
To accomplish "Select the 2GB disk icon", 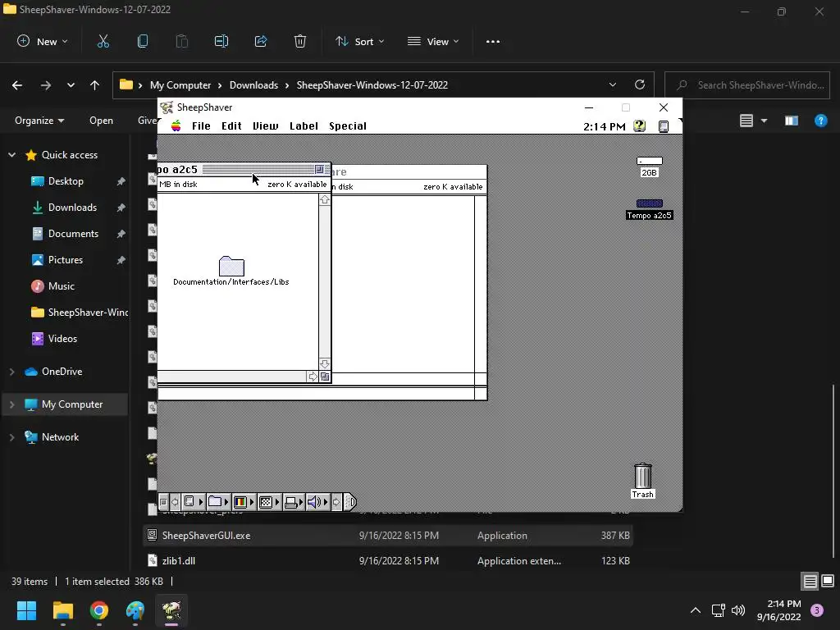I will pyautogui.click(x=650, y=166).
